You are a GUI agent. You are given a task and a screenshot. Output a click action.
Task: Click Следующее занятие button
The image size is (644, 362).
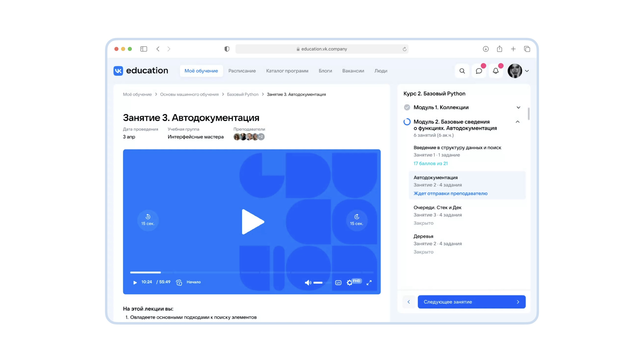click(x=471, y=302)
